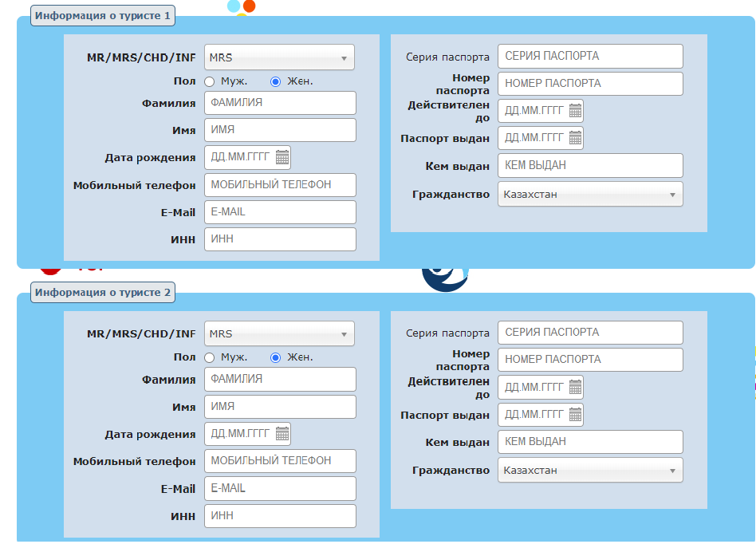Focus the Кем выдан field for tourist 2

tap(590, 442)
